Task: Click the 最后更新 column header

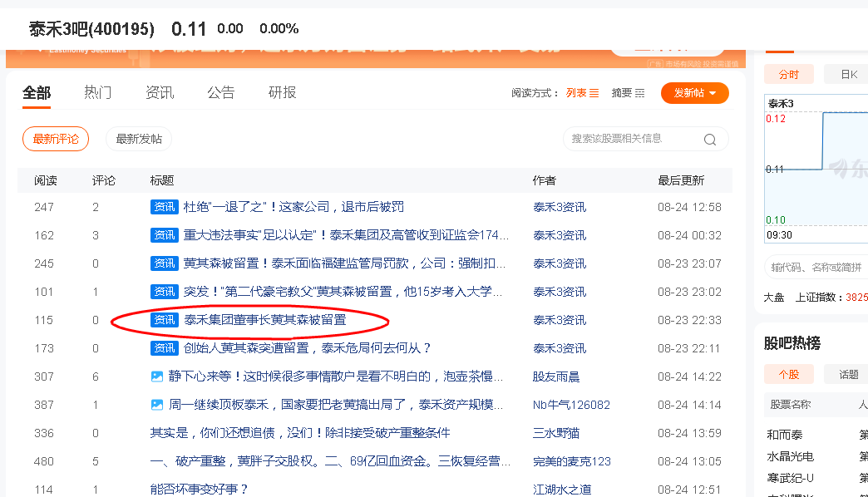Action: click(x=681, y=180)
